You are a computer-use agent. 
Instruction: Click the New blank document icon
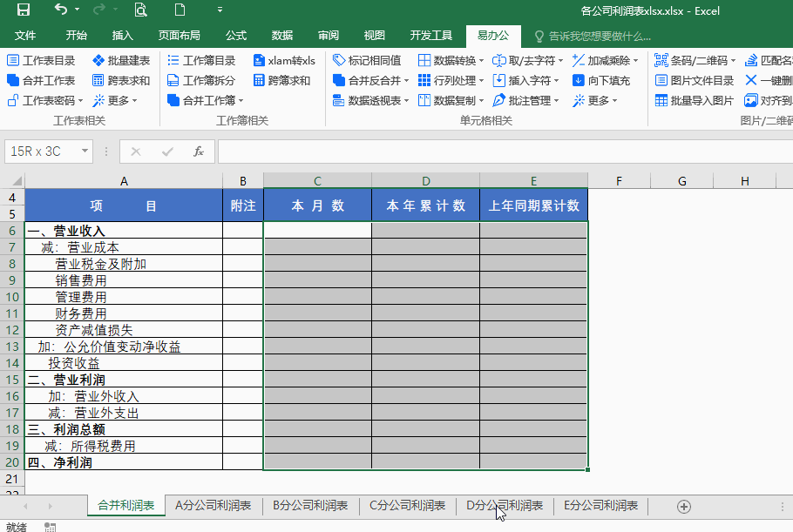(180, 10)
